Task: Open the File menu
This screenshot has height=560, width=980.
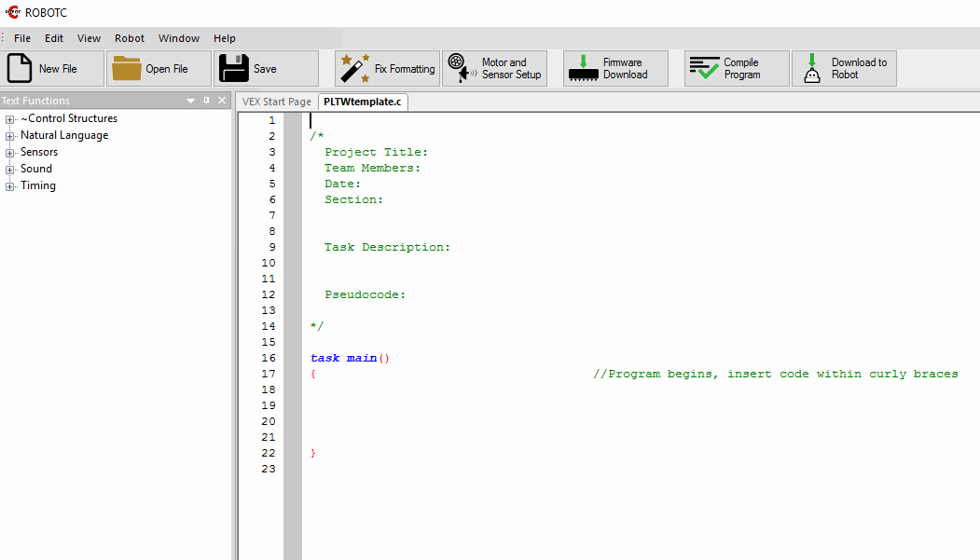Action: pyautogui.click(x=22, y=38)
